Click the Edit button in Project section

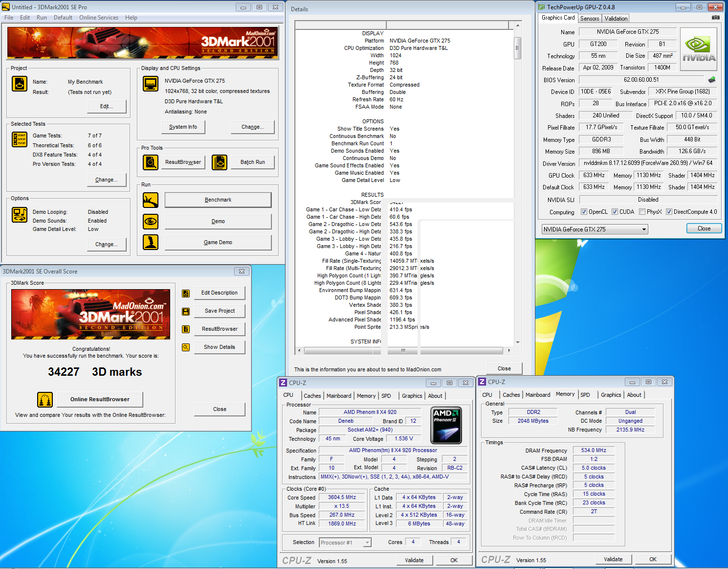(x=106, y=106)
